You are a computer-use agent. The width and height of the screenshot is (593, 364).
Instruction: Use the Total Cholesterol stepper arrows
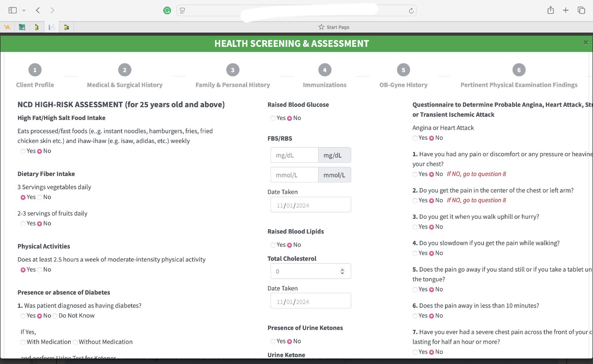[342, 272]
